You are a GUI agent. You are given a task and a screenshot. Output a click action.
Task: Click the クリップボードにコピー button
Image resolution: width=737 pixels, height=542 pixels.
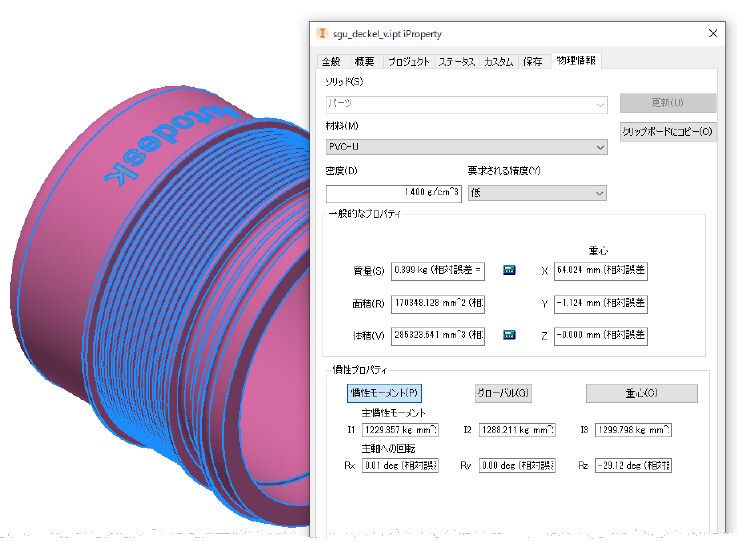(x=667, y=132)
